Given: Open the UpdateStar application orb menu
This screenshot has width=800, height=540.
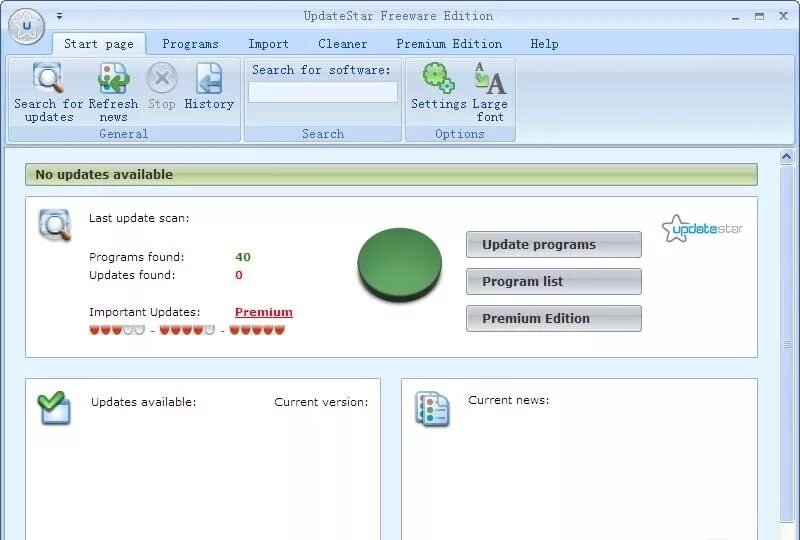Looking at the screenshot, I should click(27, 26).
